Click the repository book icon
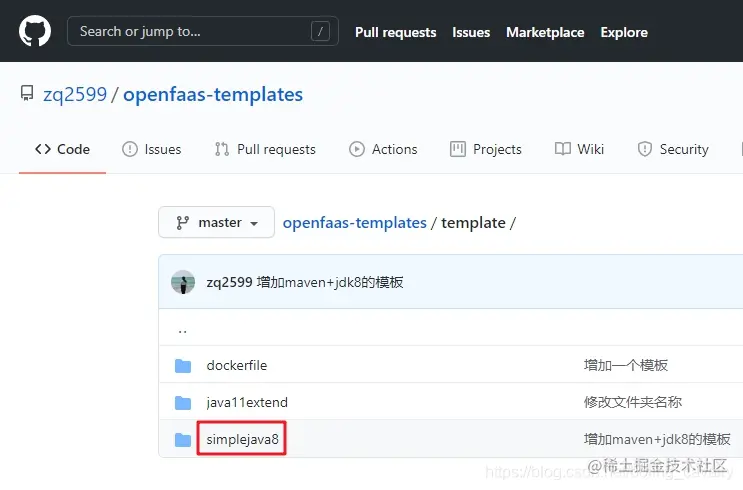Viewport: 743px width, 490px height. click(27, 93)
